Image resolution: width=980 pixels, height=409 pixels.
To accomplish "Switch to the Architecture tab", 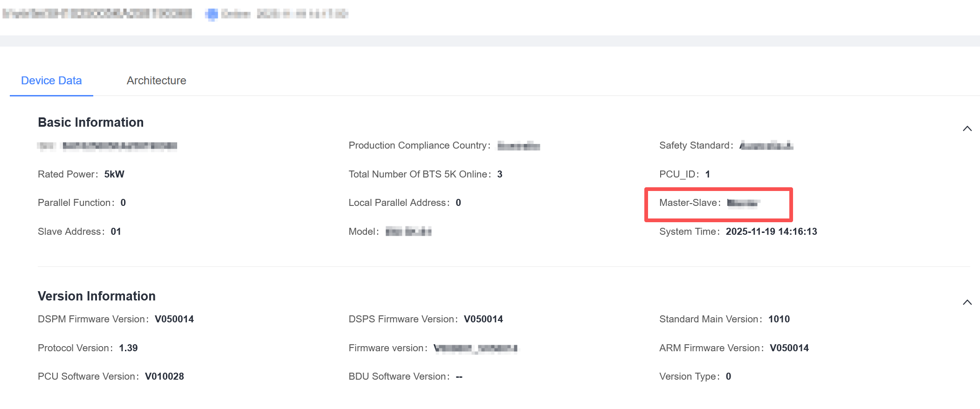I will tap(156, 81).
